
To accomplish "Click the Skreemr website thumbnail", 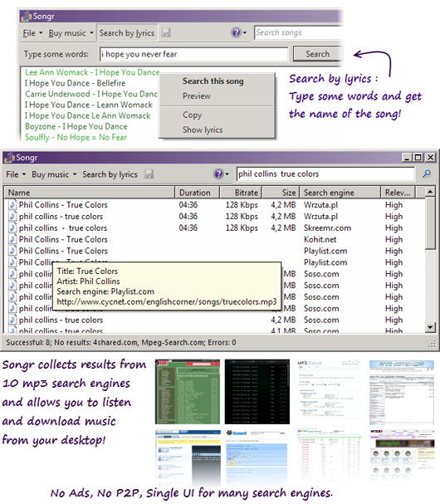I will pos(257,457).
